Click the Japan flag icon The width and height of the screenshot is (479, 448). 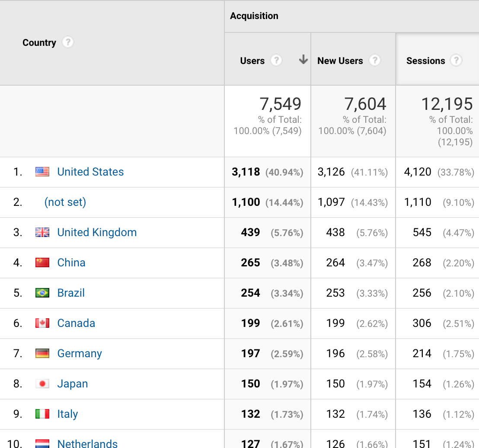tap(42, 384)
